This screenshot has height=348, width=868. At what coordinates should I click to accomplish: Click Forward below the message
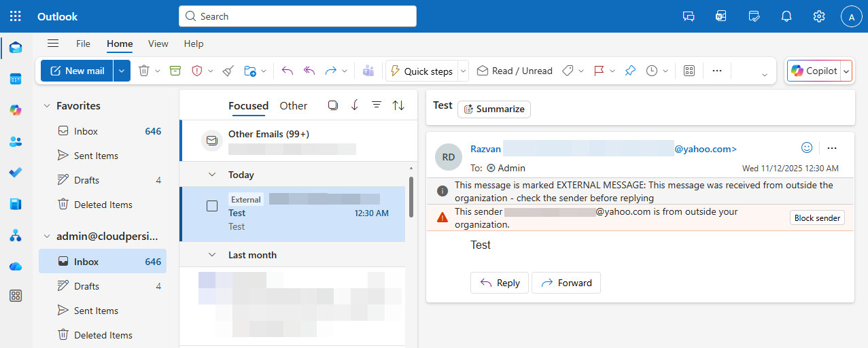pos(566,283)
